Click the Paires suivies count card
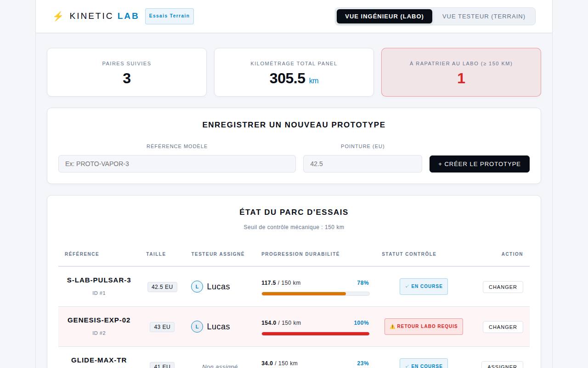Image resolution: width=588 pixels, height=368 pixels. 127,72
